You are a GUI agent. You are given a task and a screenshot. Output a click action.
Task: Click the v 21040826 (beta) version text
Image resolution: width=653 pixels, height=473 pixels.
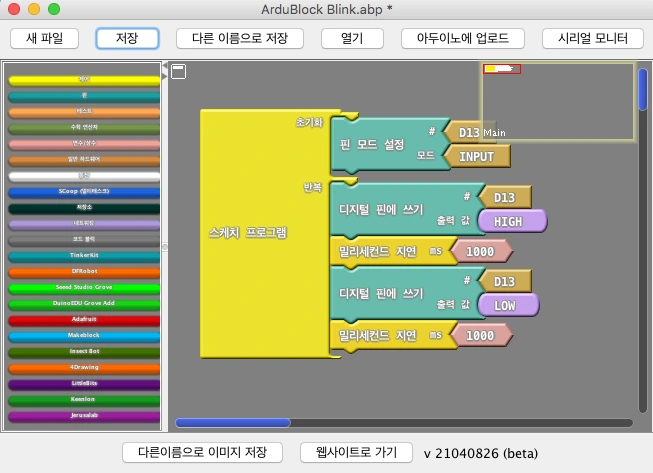pyautogui.click(x=481, y=453)
